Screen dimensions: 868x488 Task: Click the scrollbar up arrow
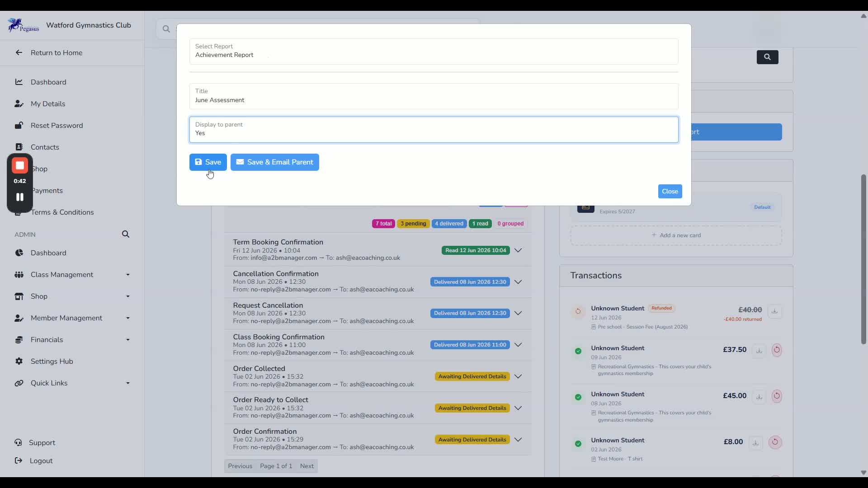[863, 16]
